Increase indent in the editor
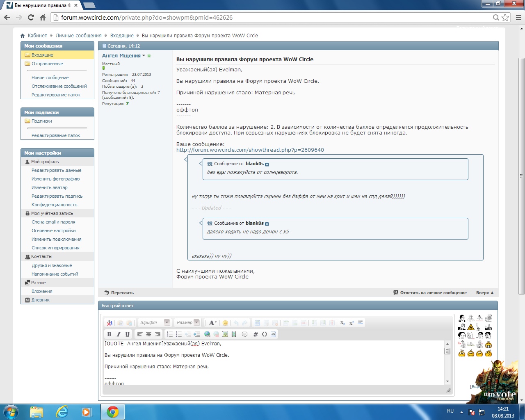The width and height of the screenshot is (525, 420). coord(197,334)
